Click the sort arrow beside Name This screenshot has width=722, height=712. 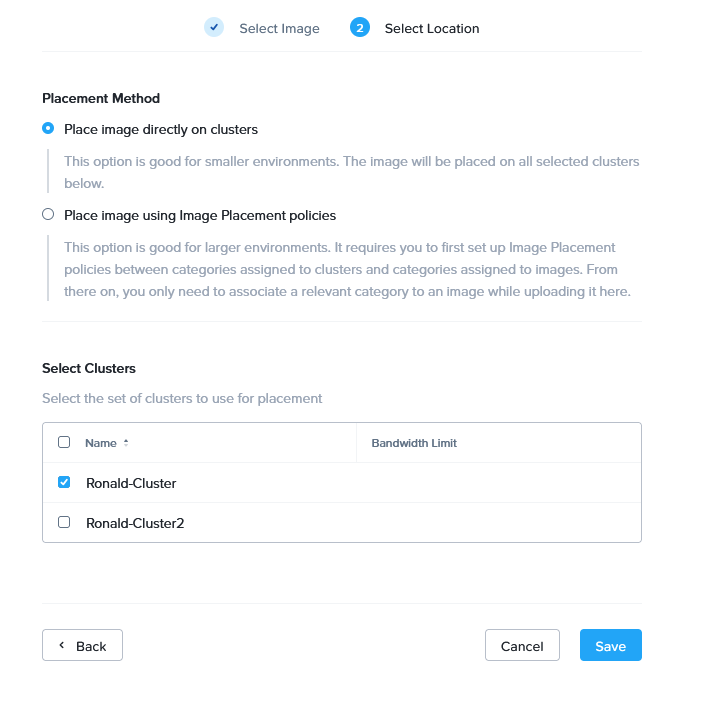tap(126, 443)
